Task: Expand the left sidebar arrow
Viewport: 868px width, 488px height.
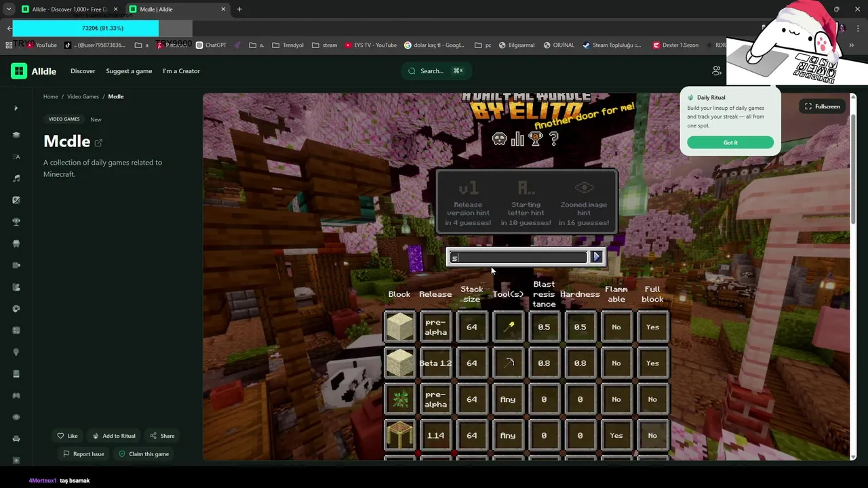Action: tap(16, 108)
